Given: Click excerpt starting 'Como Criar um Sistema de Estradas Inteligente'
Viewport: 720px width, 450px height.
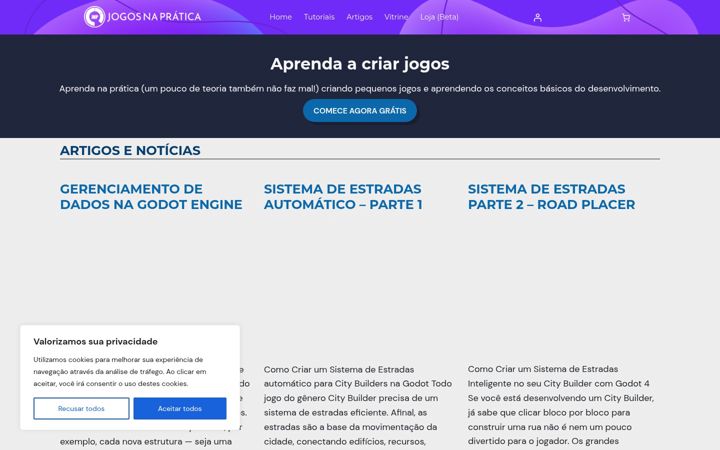Looking at the screenshot, I should (561, 406).
